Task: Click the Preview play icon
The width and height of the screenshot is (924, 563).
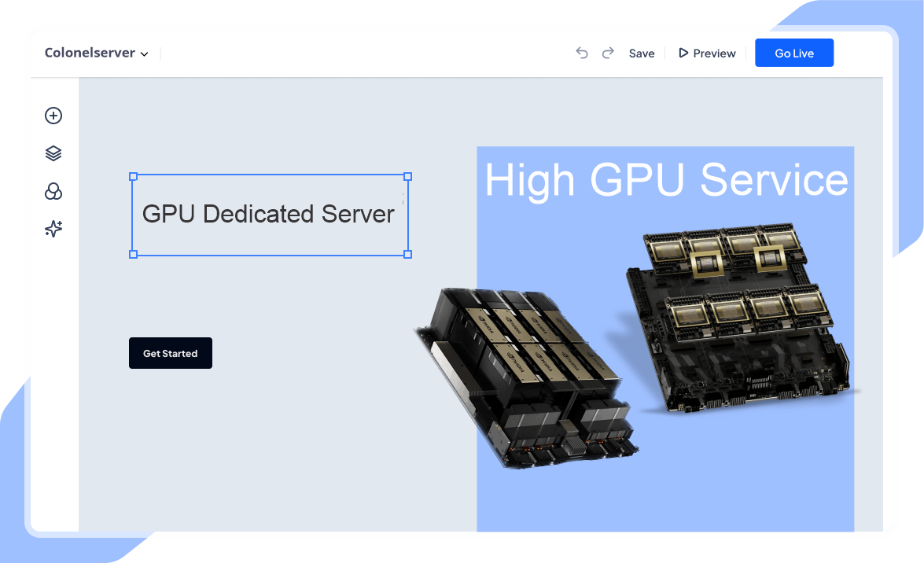Action: pyautogui.click(x=683, y=53)
